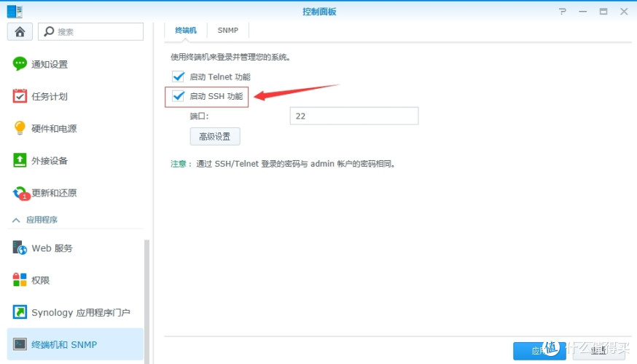Click in the port field showing 22
Image resolution: width=637 pixels, height=364 pixels.
[353, 116]
